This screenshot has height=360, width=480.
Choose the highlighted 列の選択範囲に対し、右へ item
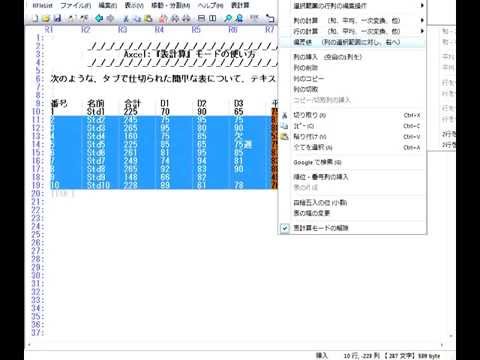click(352, 42)
